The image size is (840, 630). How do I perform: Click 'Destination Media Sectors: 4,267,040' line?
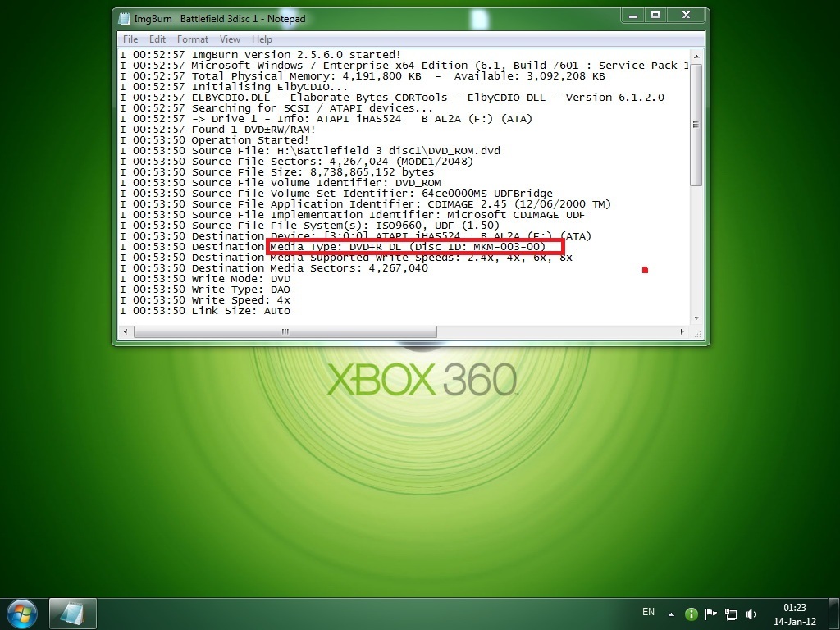pyautogui.click(x=274, y=269)
